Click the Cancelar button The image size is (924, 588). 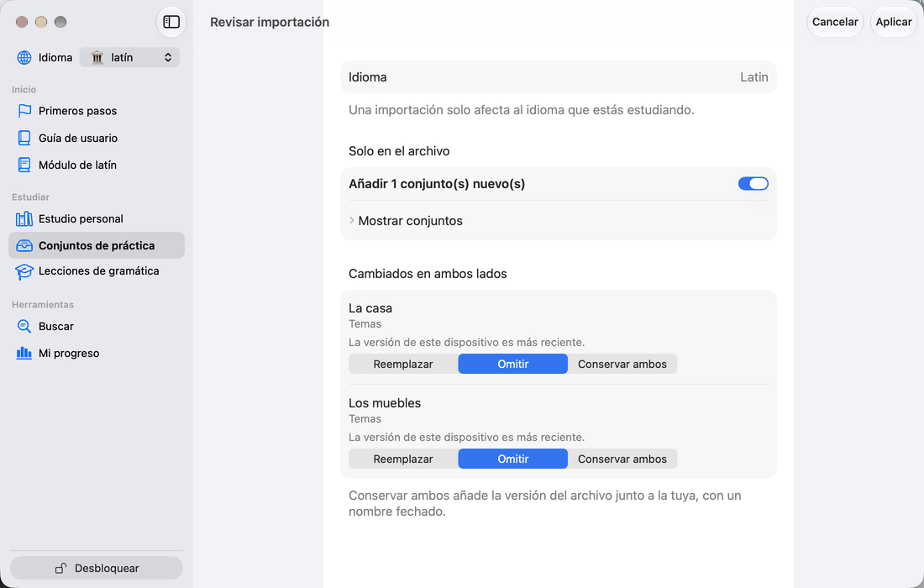(x=835, y=22)
